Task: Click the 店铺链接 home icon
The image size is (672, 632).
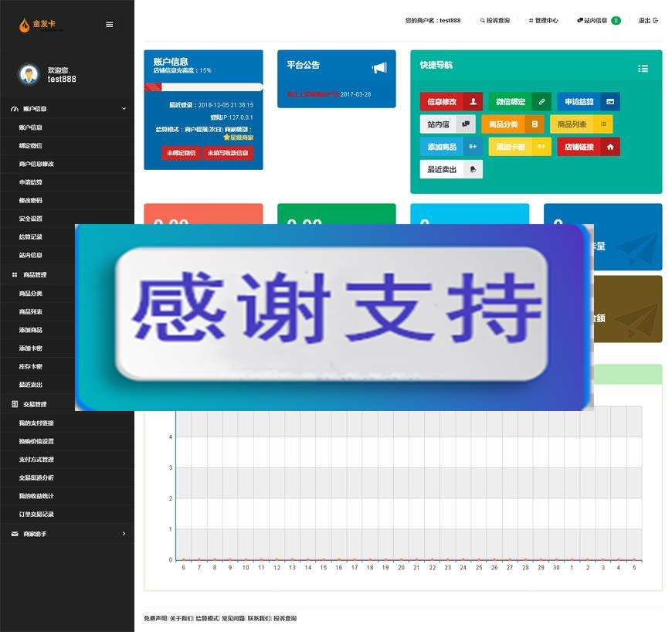Action: click(610, 147)
